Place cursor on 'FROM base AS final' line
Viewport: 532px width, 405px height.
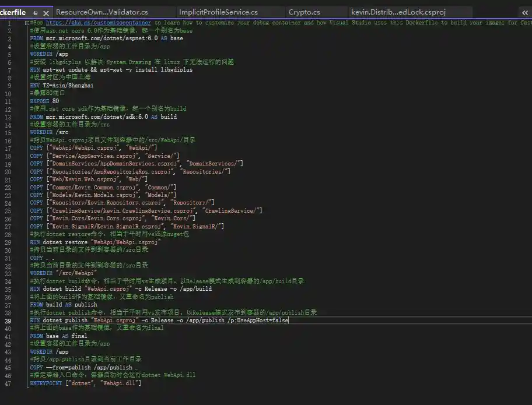(x=58, y=336)
